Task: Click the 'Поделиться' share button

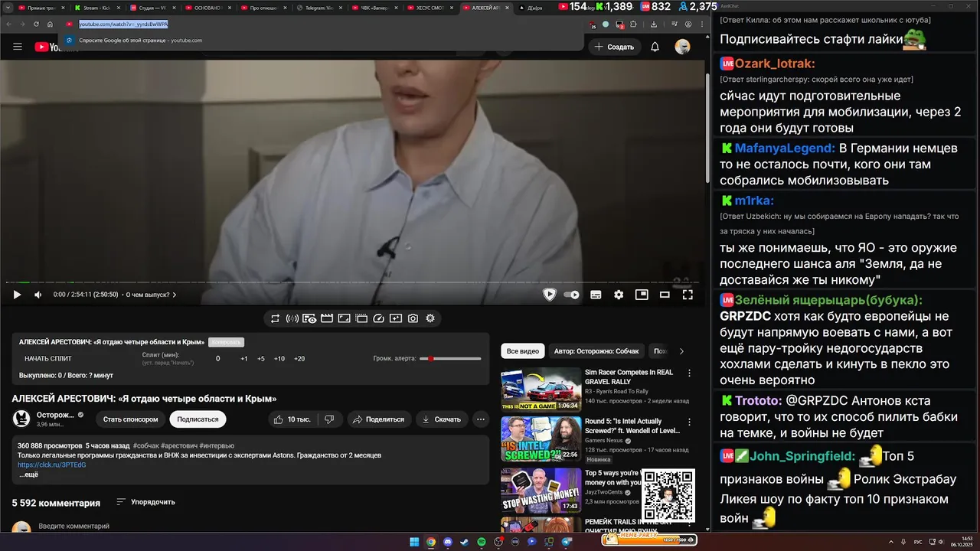Action: [x=379, y=419]
